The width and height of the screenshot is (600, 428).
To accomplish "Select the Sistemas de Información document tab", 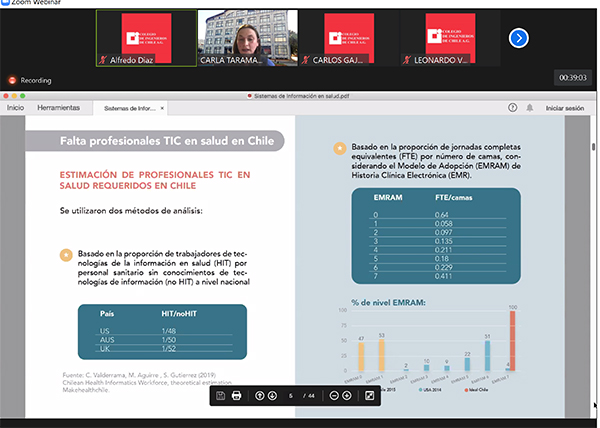I will pos(130,107).
